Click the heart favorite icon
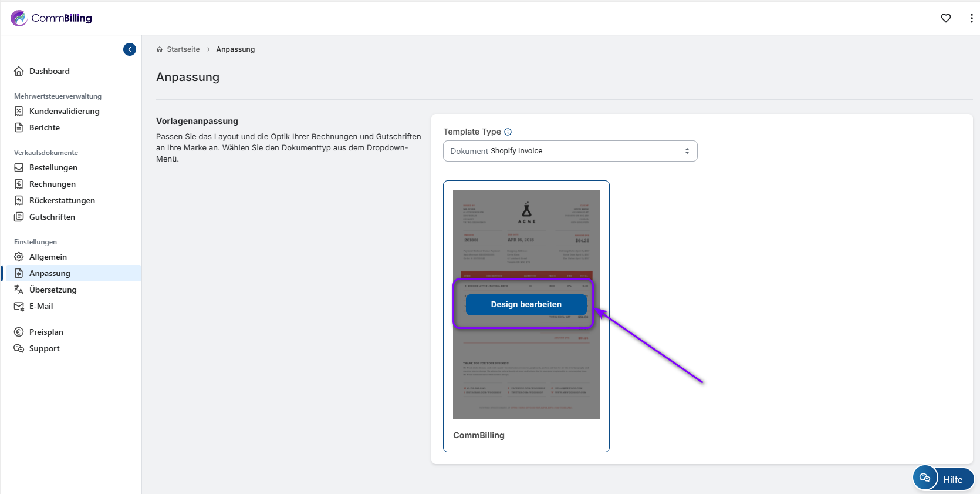Image resolution: width=980 pixels, height=494 pixels. click(x=946, y=18)
